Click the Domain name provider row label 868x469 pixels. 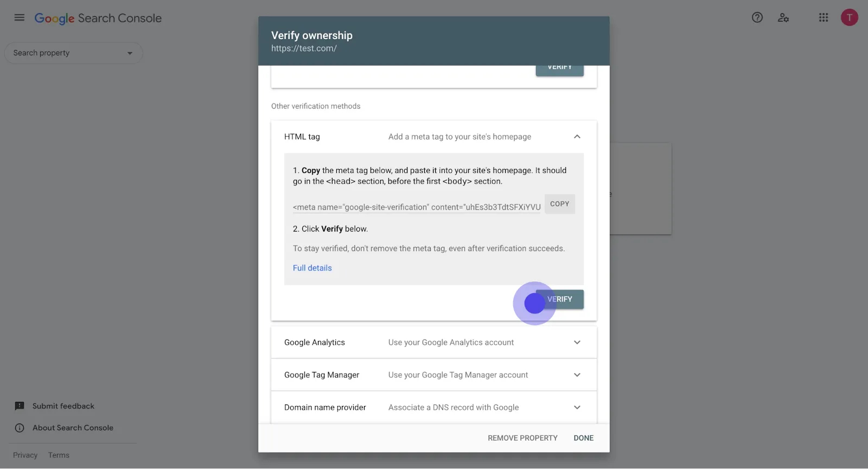(325, 408)
